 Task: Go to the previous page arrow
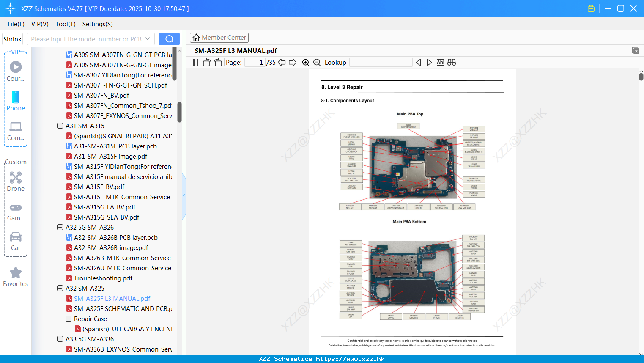(x=282, y=62)
